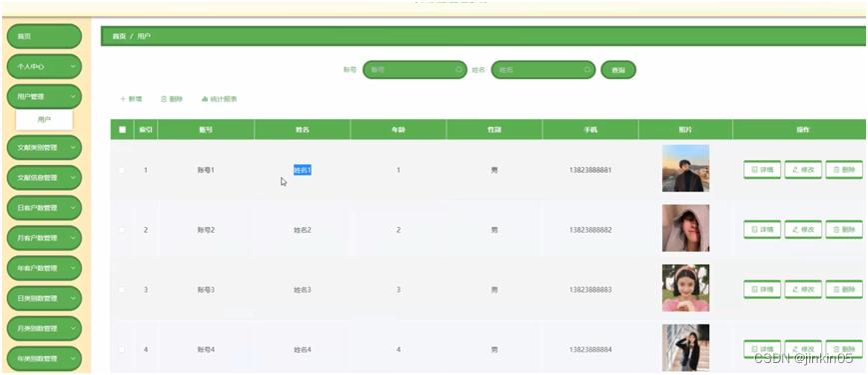Click phone number 13823888883
868x375 pixels.
[590, 290]
